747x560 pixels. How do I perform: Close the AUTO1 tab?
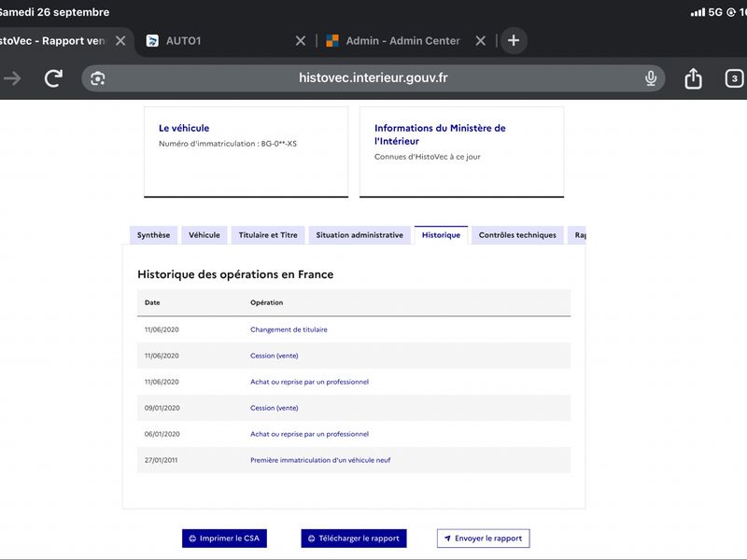[x=300, y=41]
